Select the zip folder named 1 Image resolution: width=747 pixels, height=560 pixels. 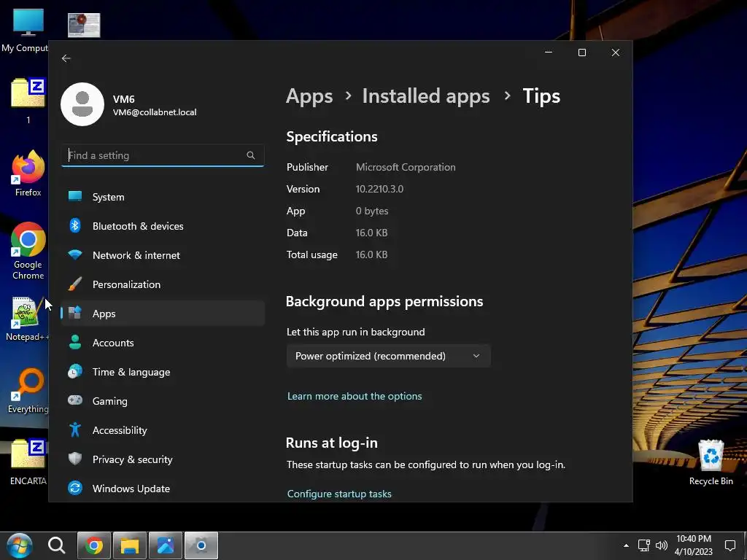point(28,101)
